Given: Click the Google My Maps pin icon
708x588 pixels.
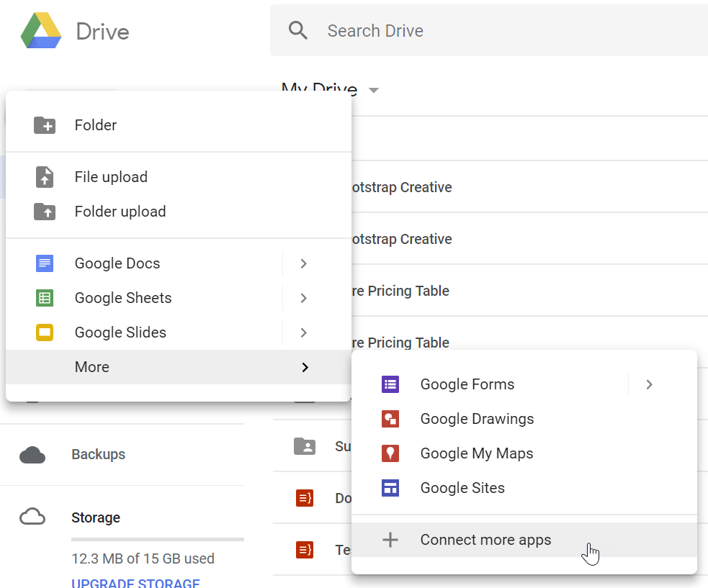Looking at the screenshot, I should point(390,453).
